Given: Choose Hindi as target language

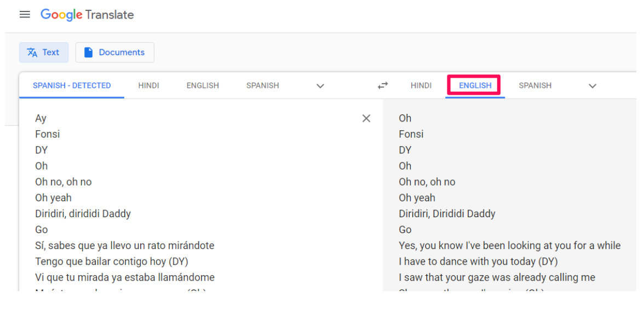Looking at the screenshot, I should [x=421, y=86].
